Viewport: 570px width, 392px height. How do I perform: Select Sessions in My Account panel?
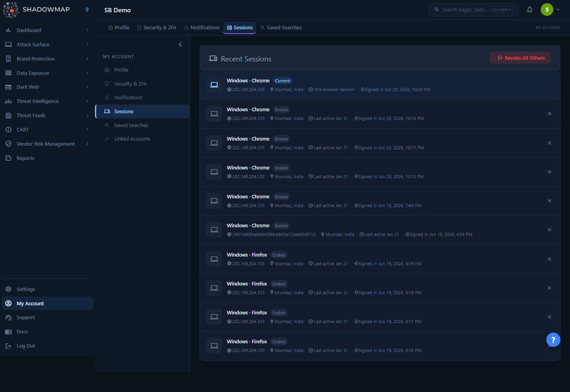[142, 112]
